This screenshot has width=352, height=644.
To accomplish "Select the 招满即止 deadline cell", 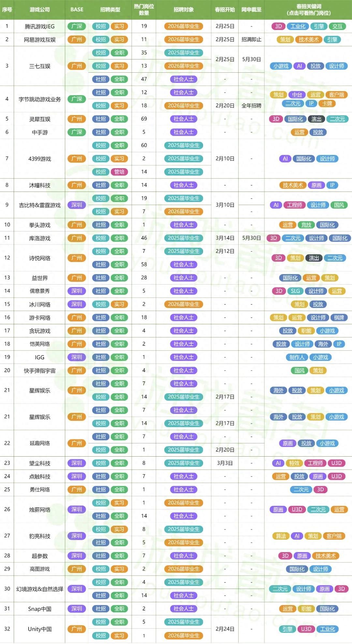I will click(x=251, y=39).
